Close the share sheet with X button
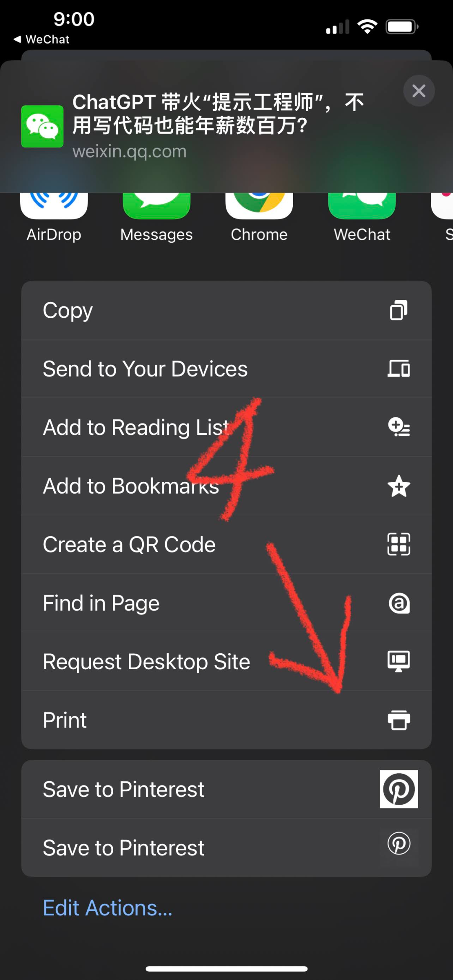This screenshot has height=980, width=453. (419, 91)
